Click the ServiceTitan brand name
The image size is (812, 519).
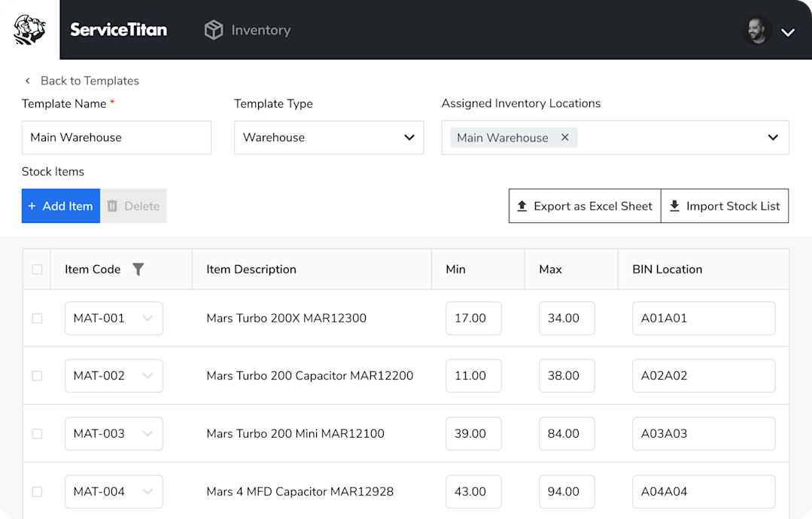pos(119,29)
